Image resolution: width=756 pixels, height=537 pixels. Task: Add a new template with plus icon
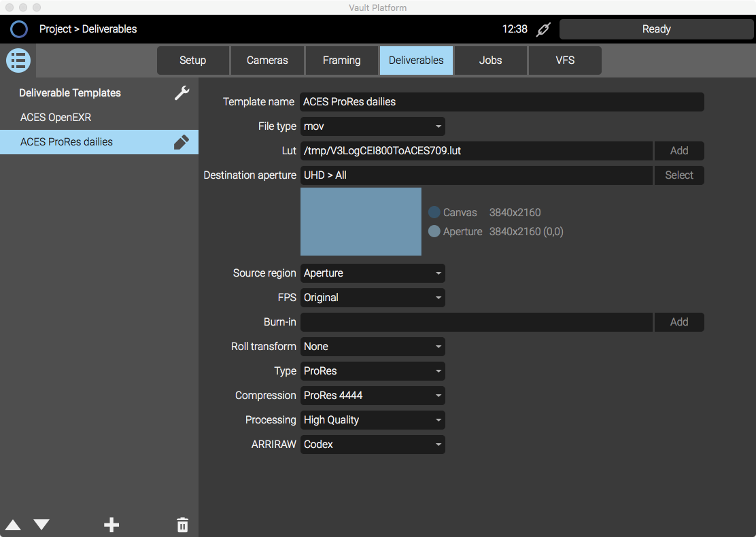(111, 525)
